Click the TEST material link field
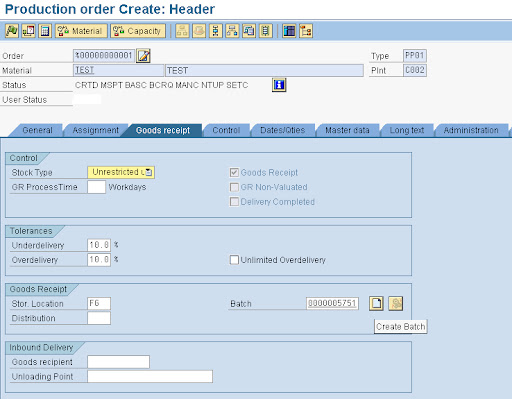512x399 pixels. [118, 70]
